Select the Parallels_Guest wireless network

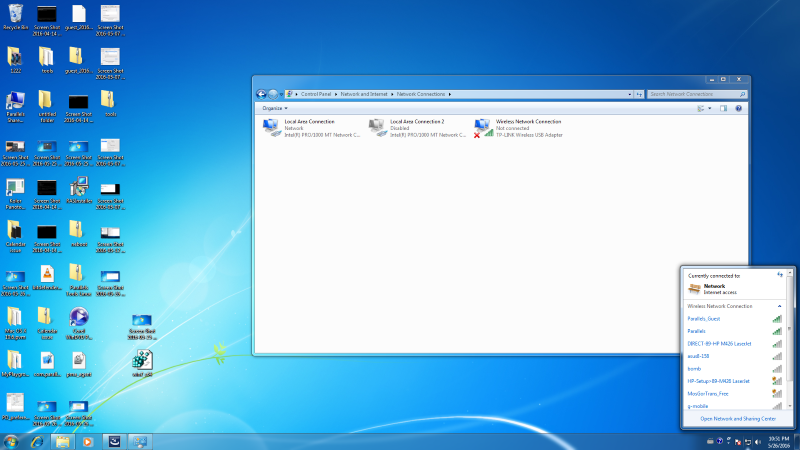(x=705, y=318)
